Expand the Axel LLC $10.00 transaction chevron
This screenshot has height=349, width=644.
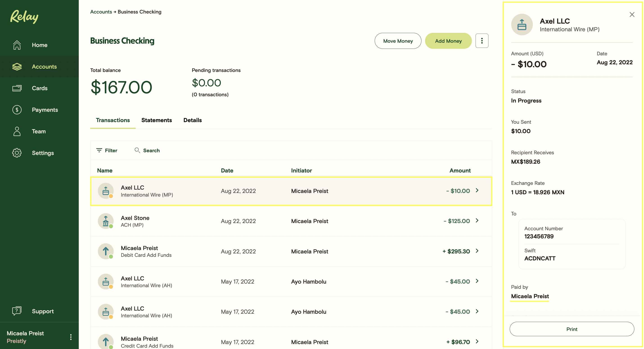[x=477, y=190]
